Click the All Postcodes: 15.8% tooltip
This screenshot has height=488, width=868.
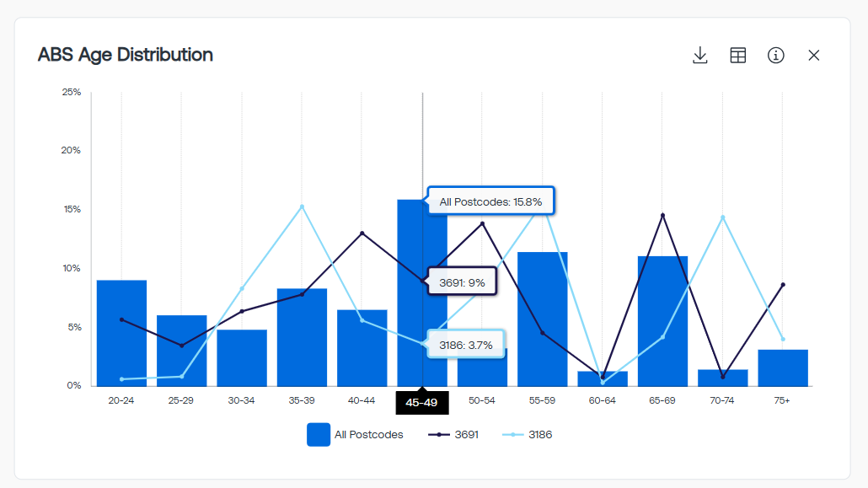[490, 201]
